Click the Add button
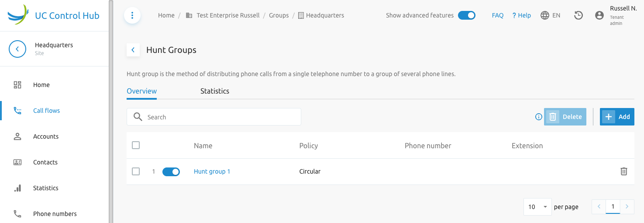 click(617, 117)
